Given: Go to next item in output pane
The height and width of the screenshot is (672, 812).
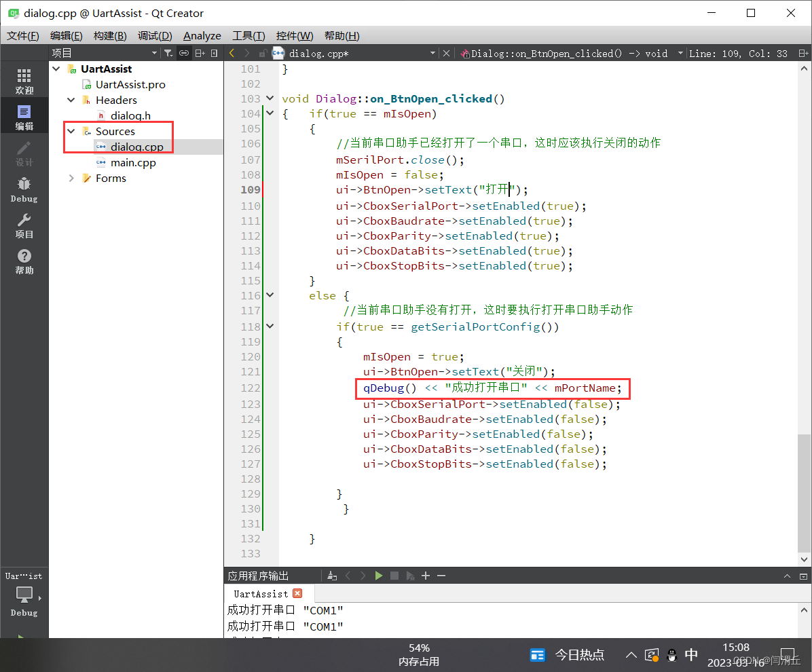Looking at the screenshot, I should coord(363,576).
